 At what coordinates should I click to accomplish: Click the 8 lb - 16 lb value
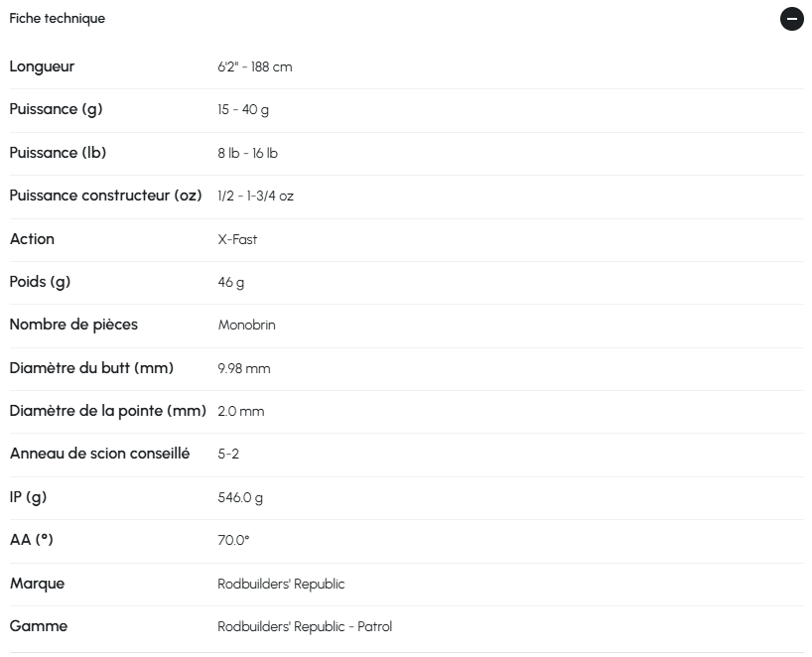click(x=247, y=154)
